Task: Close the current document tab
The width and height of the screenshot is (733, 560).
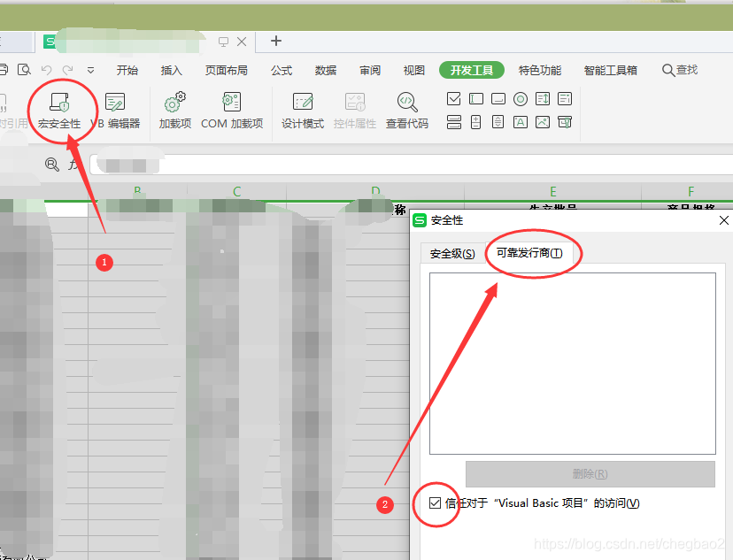Action: (x=242, y=42)
